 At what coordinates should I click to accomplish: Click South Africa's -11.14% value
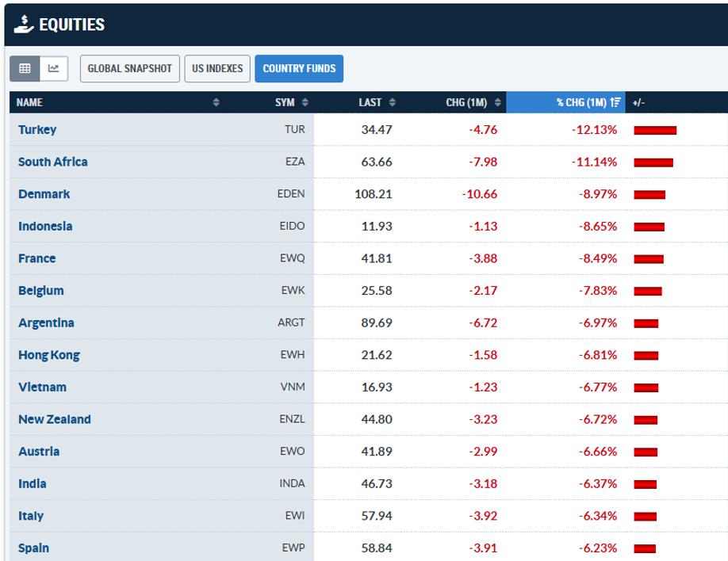pyautogui.click(x=594, y=162)
